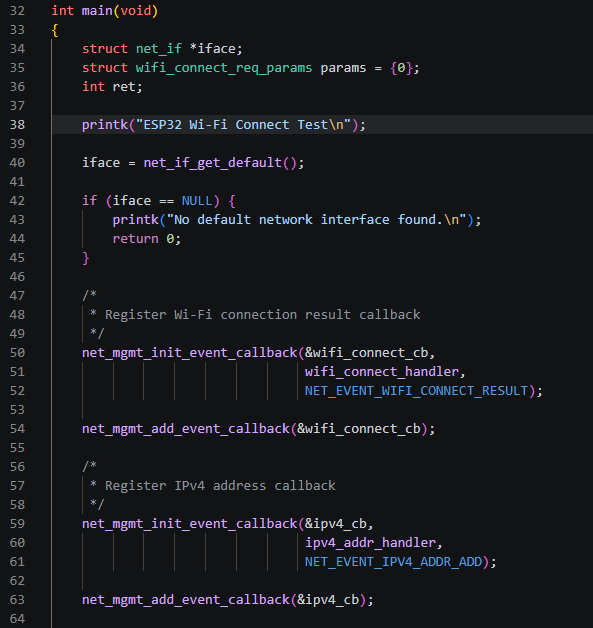This screenshot has width=593, height=628.
Task: Click 'net_if_get_default' function call
Action: pyautogui.click(x=213, y=163)
